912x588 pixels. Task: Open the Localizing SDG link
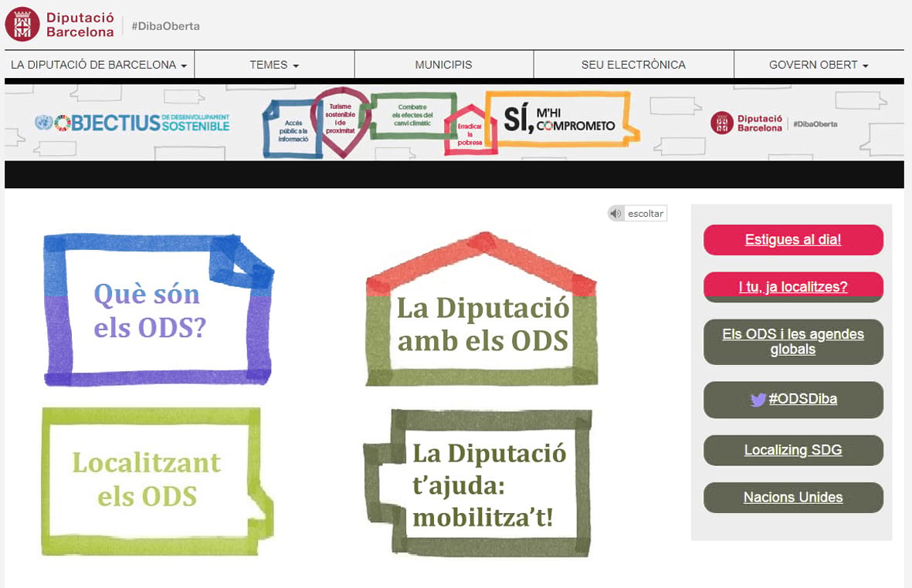(x=793, y=450)
